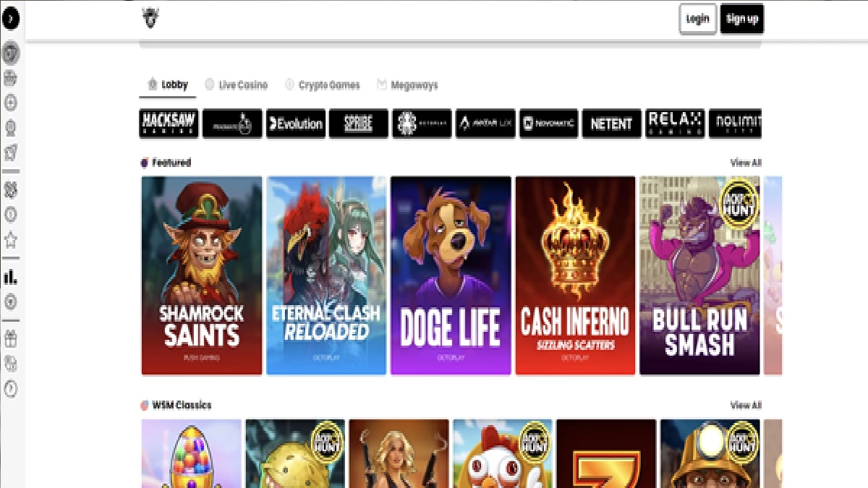Switch to the Live Casino tab

[x=236, y=85]
